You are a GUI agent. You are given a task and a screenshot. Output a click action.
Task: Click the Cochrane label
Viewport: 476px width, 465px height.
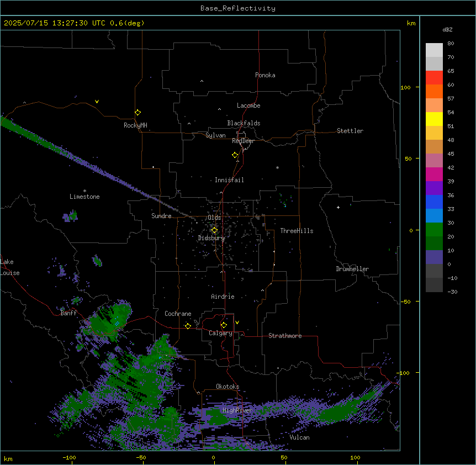click(x=178, y=314)
